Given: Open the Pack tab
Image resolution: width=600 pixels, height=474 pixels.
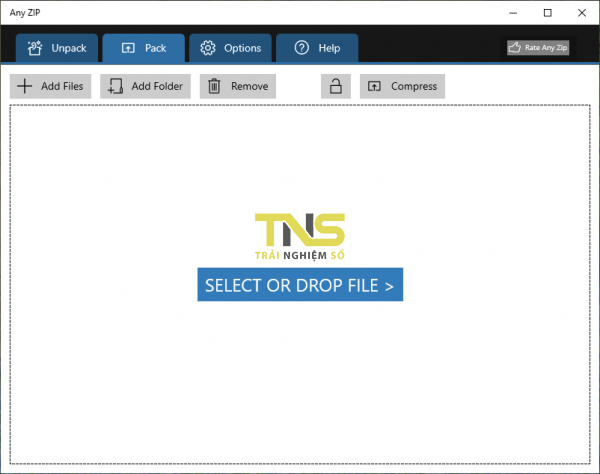Looking at the screenshot, I should (143, 48).
